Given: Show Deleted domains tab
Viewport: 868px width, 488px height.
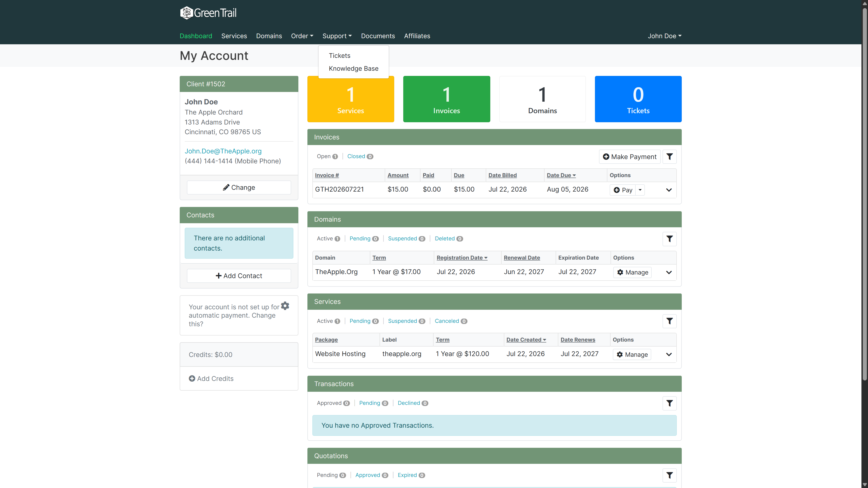Looking at the screenshot, I should click(x=449, y=238).
